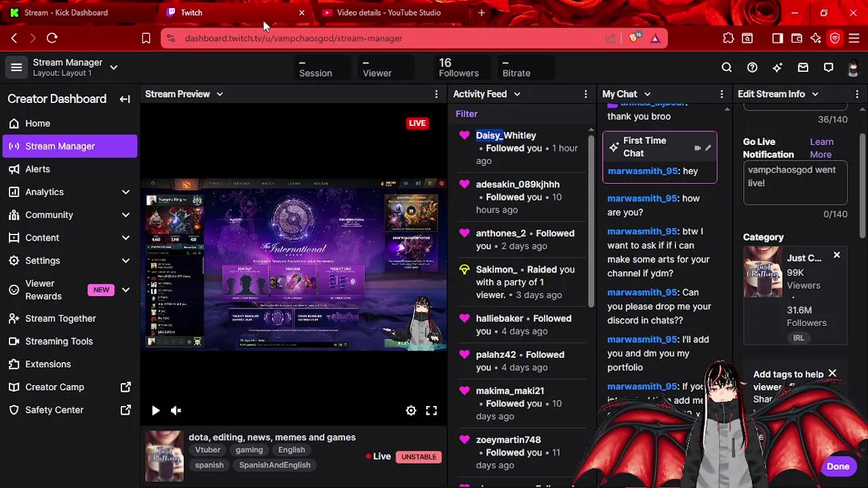Click Daisy_Whitley in Activity Feed

pyautogui.click(x=506, y=136)
